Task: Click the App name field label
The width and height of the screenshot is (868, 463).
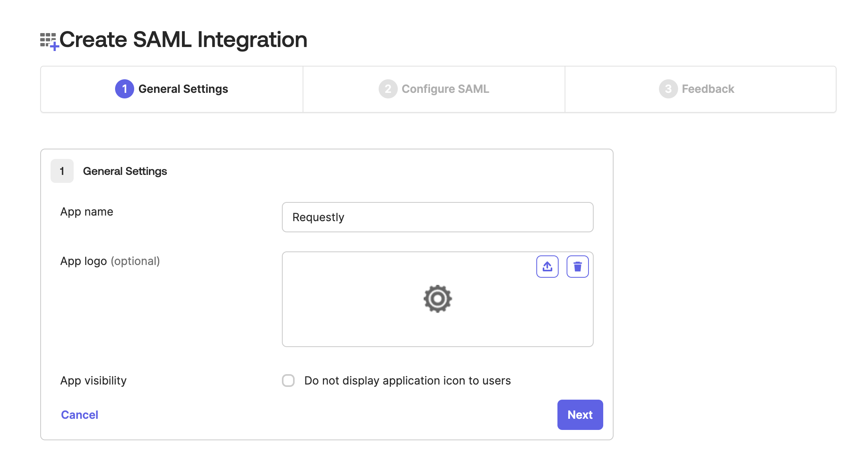Action: tap(87, 212)
